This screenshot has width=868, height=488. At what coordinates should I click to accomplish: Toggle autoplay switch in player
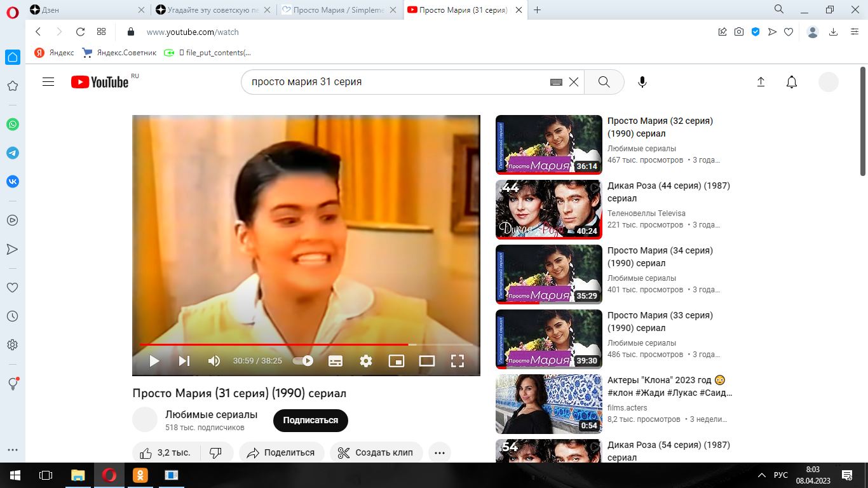[303, 361]
